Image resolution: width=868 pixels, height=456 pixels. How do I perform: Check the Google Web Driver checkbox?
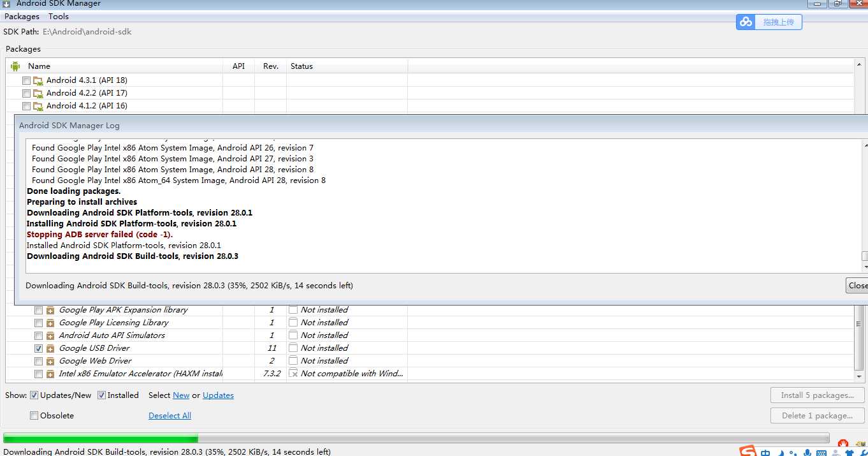pyautogui.click(x=38, y=361)
